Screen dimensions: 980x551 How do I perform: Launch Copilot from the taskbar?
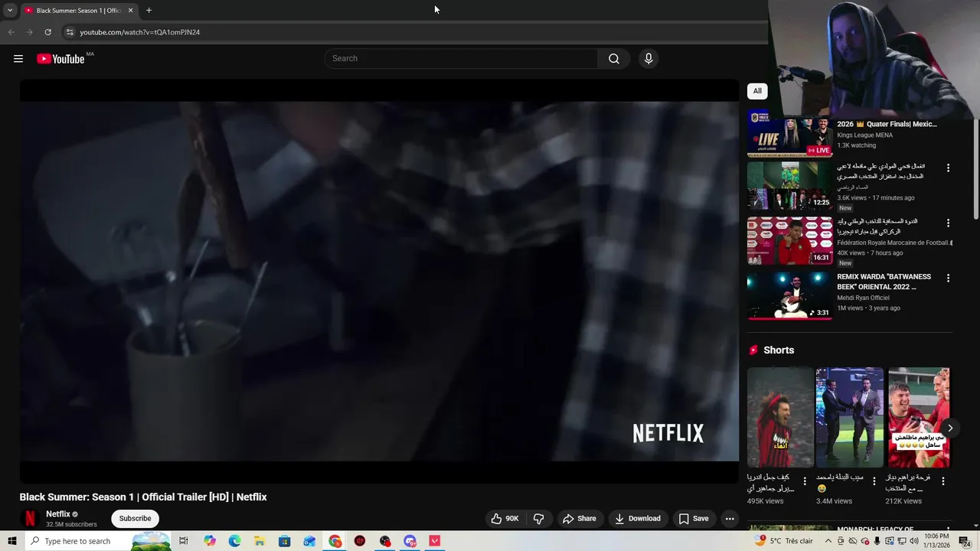[x=210, y=541]
